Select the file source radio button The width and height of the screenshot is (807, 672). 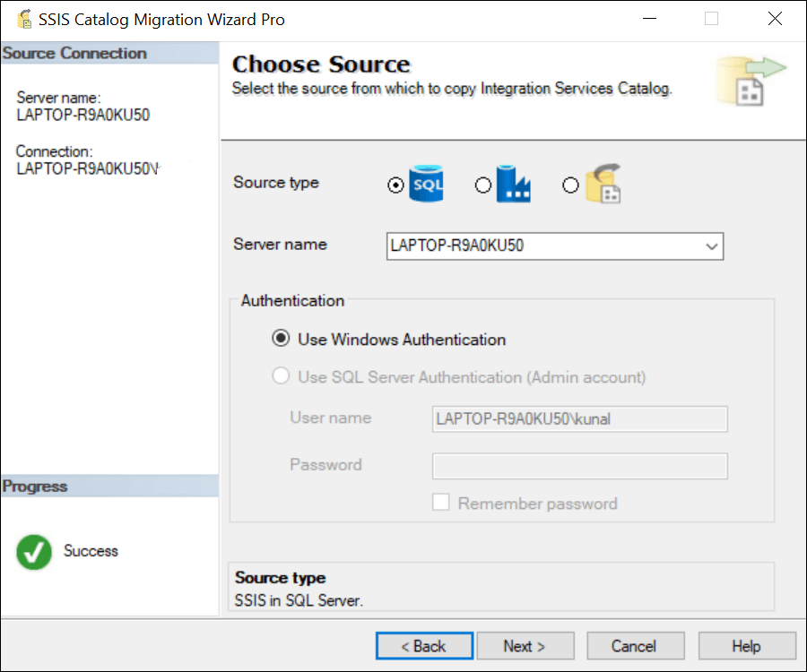coord(570,185)
